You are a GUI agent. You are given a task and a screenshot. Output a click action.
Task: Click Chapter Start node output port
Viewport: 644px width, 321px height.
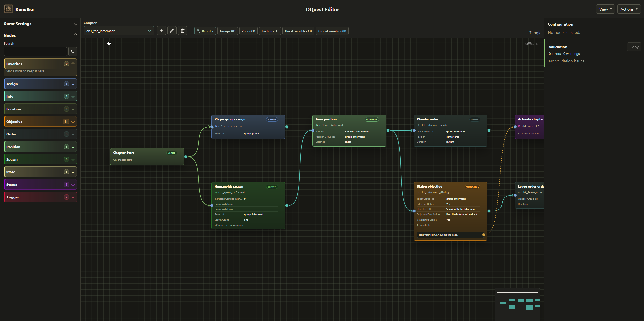click(x=186, y=157)
